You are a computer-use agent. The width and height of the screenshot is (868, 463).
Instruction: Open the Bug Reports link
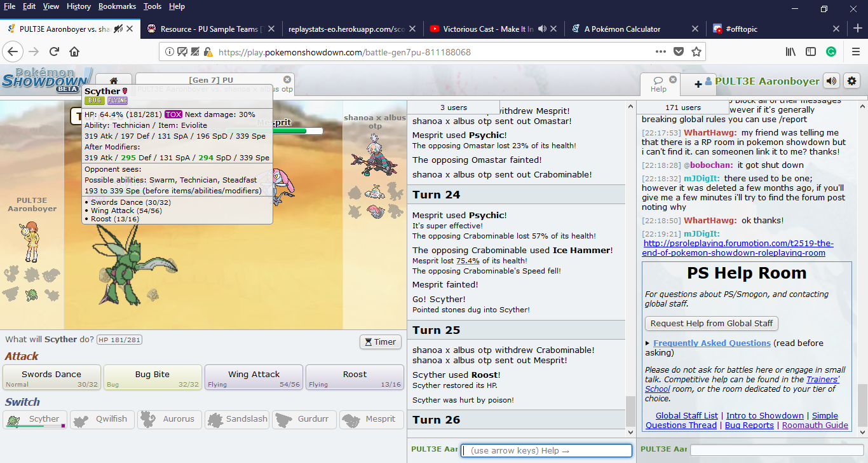click(749, 425)
